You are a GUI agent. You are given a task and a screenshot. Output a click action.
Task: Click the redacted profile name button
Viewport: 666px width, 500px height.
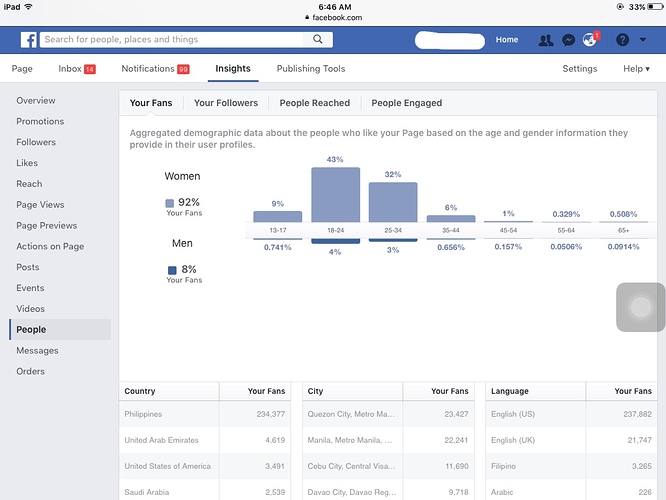click(x=450, y=41)
